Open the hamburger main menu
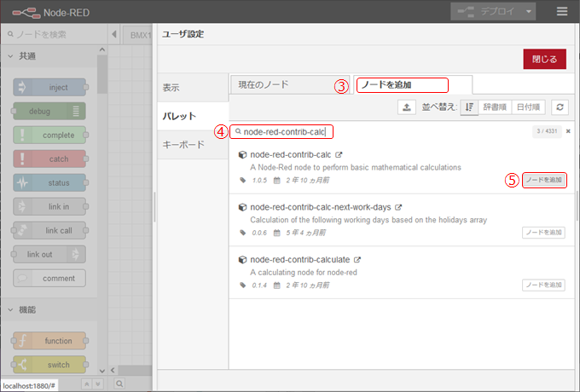Image resolution: width=580 pixels, height=392 pixels. (561, 12)
